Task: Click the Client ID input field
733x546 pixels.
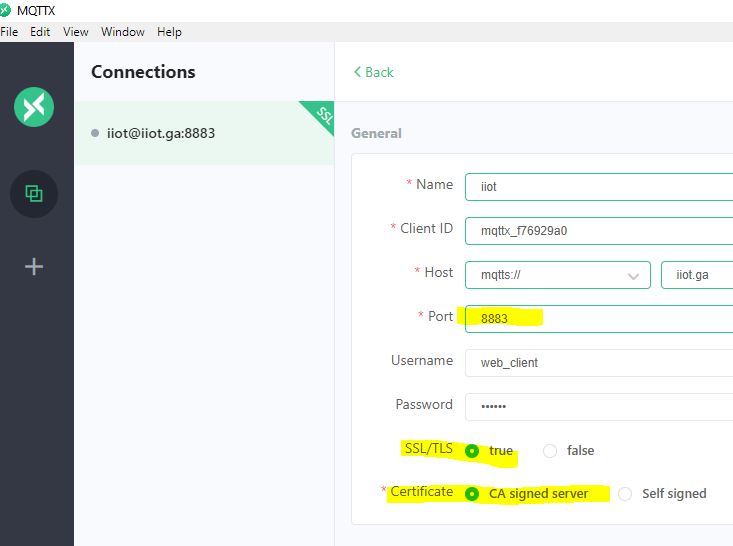Action: (x=599, y=231)
